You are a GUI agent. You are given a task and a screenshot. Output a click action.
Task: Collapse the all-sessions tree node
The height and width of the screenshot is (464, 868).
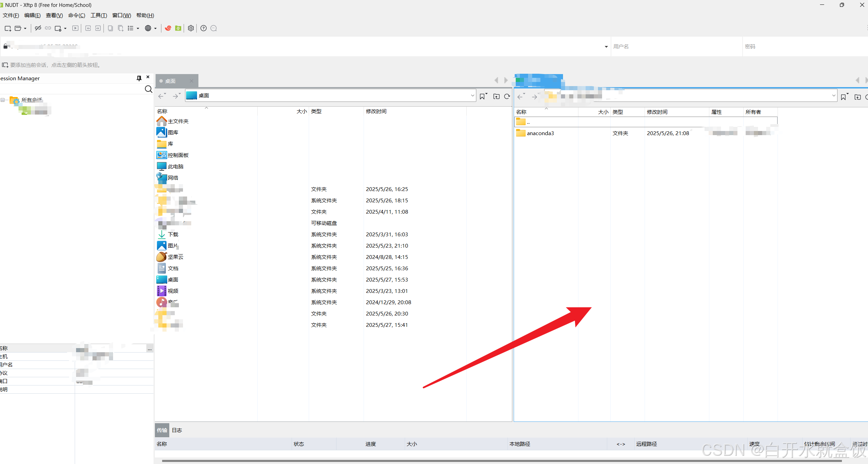(3, 100)
